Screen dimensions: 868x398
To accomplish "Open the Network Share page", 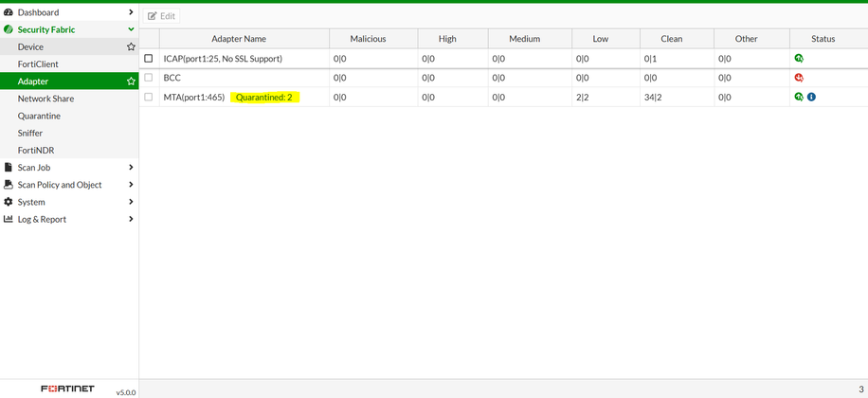I will (69, 99).
